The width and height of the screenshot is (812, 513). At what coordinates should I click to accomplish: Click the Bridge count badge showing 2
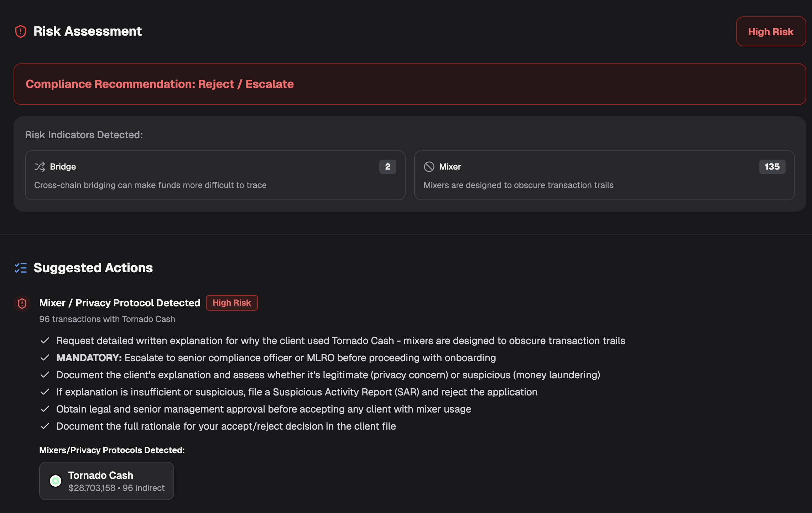click(387, 167)
